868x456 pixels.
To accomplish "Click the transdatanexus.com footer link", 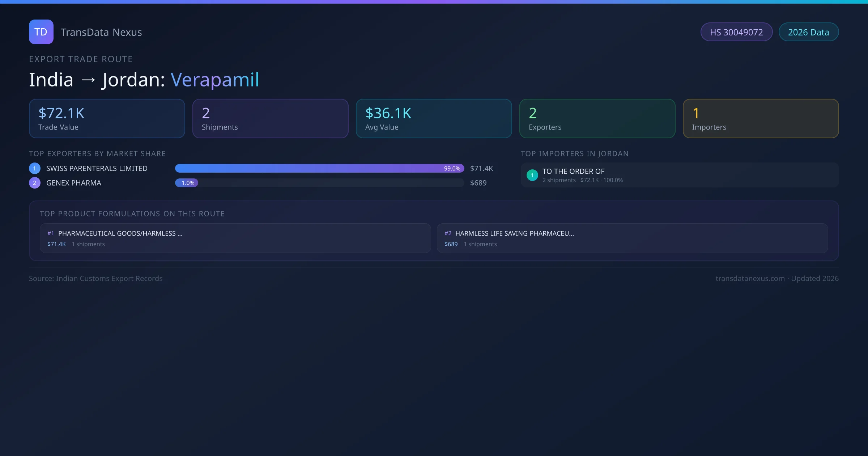I will tap(750, 278).
